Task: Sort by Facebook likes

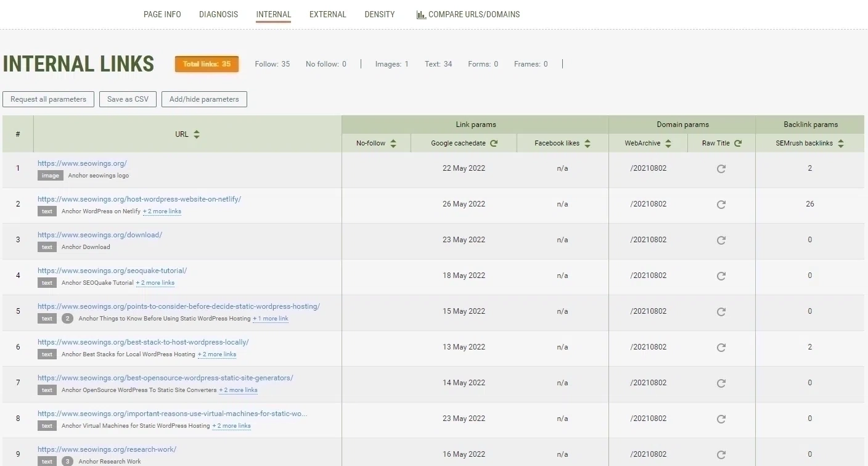Action: pyautogui.click(x=587, y=142)
